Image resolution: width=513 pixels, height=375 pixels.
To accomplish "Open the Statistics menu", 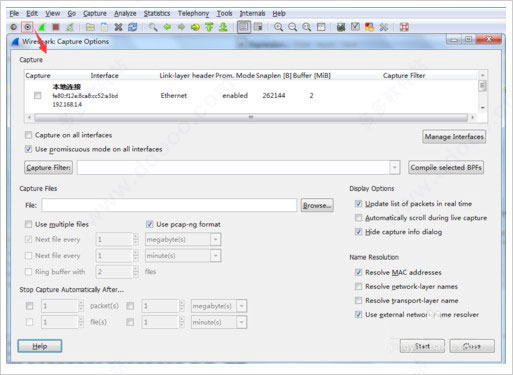I will (157, 13).
